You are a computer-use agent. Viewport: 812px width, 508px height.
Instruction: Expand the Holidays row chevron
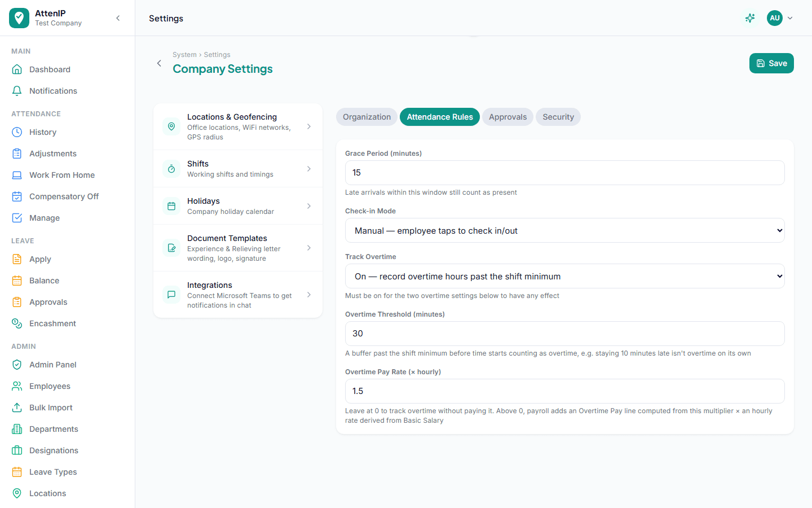(309, 206)
